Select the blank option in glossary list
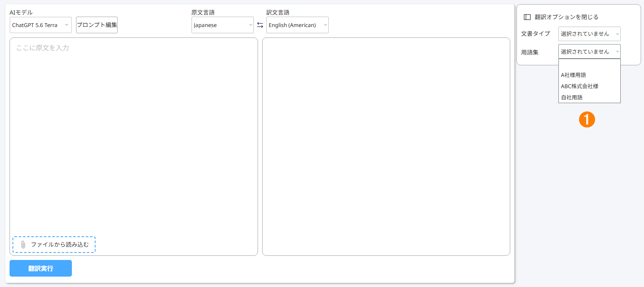 (x=590, y=64)
